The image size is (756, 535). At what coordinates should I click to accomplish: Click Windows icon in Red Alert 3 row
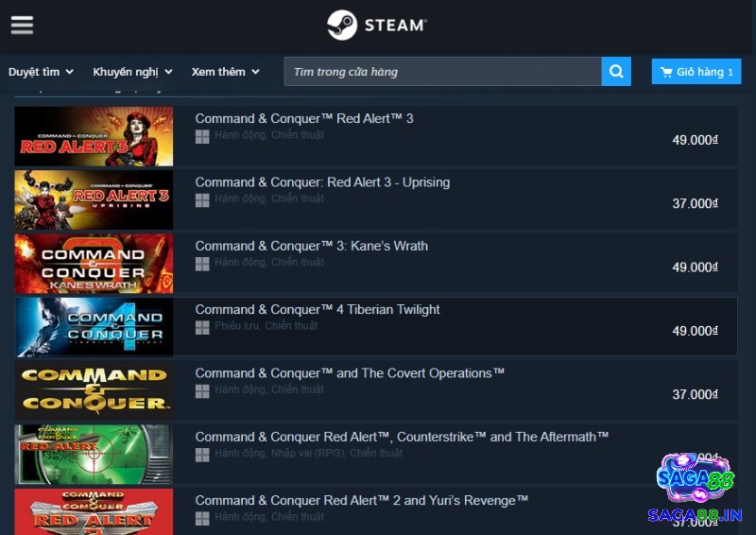pyautogui.click(x=202, y=136)
